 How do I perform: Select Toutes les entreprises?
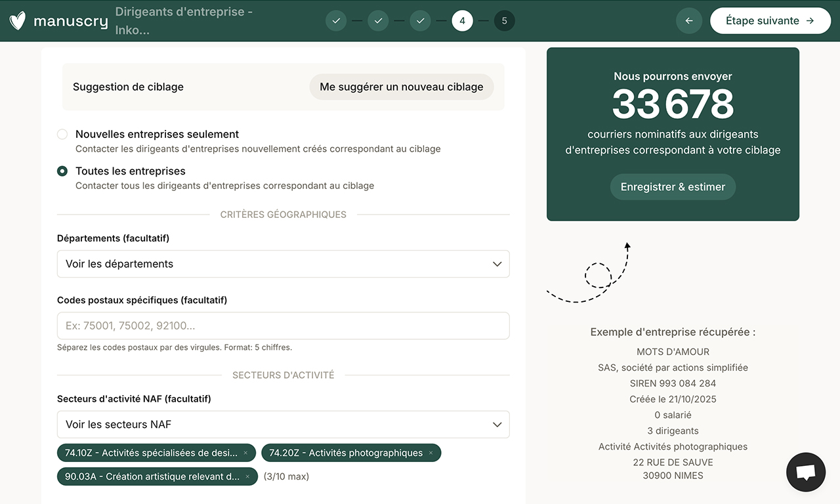tap(62, 171)
